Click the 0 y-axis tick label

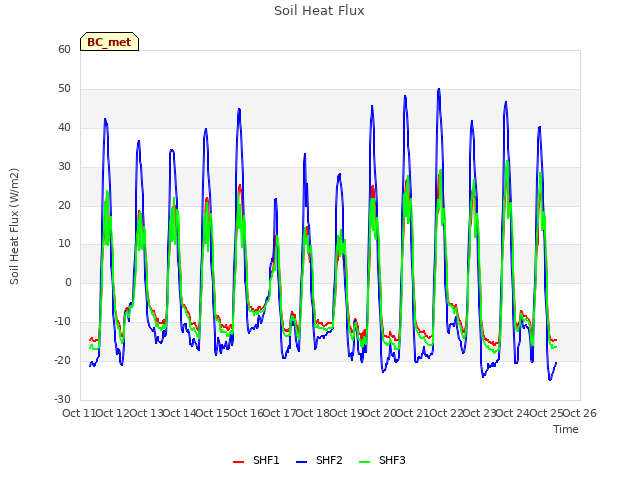tap(68, 282)
